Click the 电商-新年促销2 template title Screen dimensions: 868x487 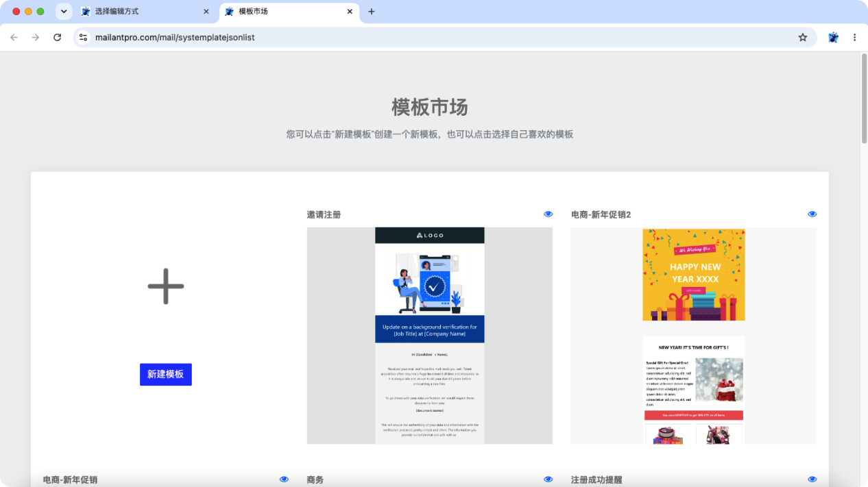601,214
